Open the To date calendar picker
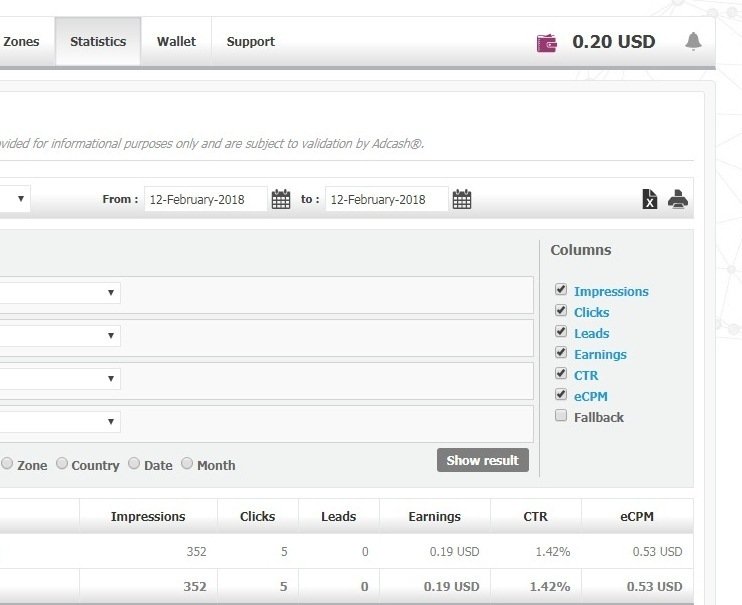The height and width of the screenshot is (605, 742). pyautogui.click(x=462, y=199)
